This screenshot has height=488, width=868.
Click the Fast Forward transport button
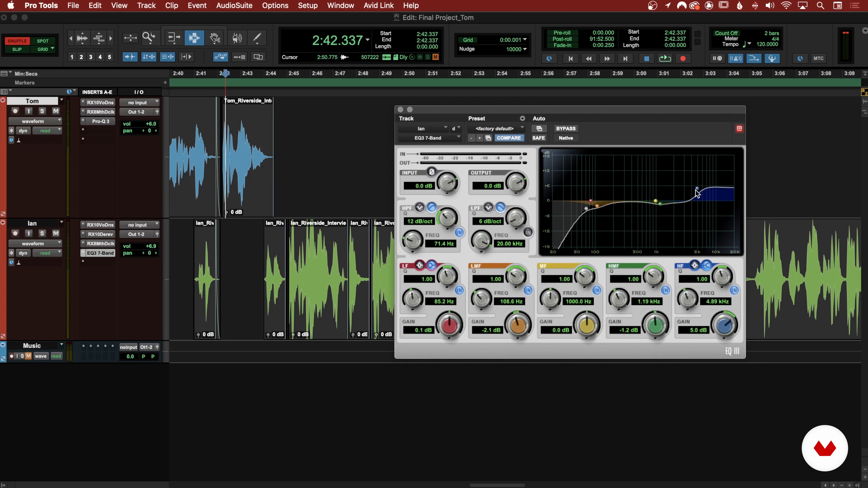(607, 59)
